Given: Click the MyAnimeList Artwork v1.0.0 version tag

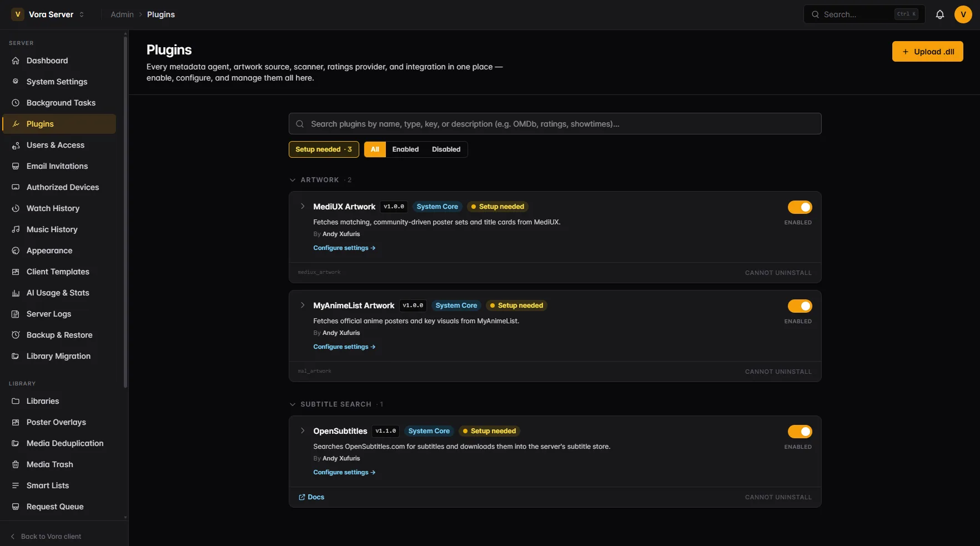Looking at the screenshot, I should coord(413,305).
